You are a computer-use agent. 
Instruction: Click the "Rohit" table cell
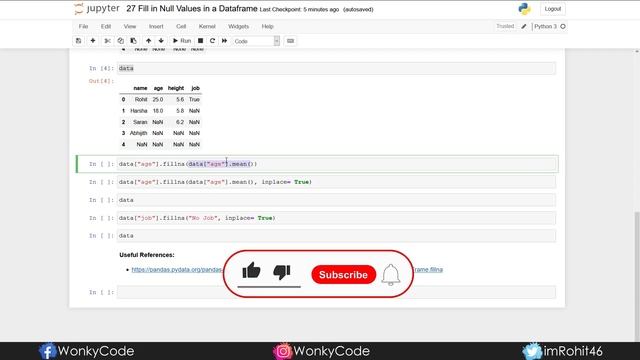pos(141,100)
